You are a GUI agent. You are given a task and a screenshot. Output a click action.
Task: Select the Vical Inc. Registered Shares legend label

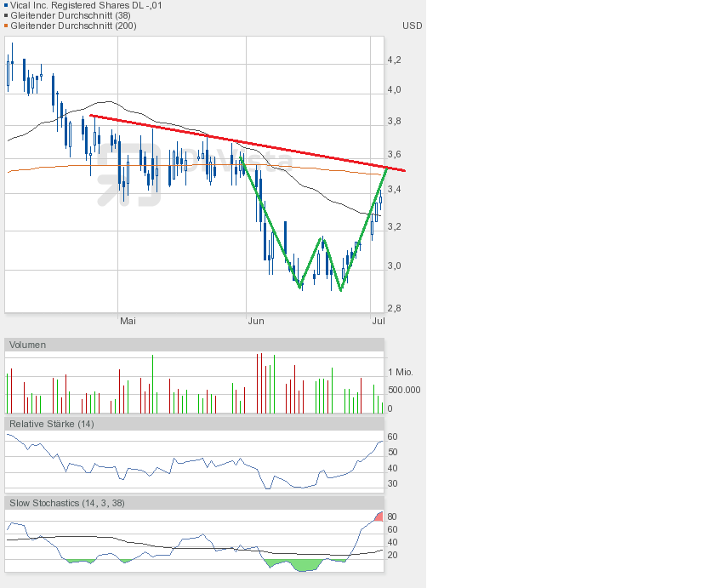[86, 5]
